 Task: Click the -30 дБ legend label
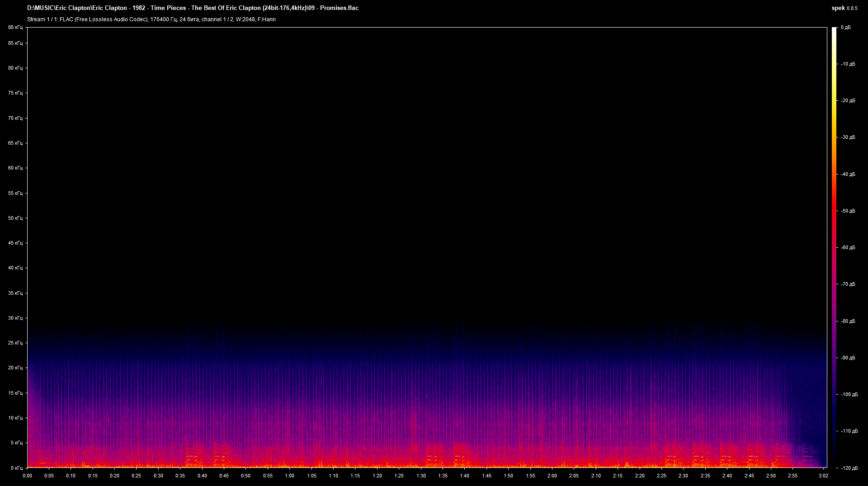(x=848, y=137)
